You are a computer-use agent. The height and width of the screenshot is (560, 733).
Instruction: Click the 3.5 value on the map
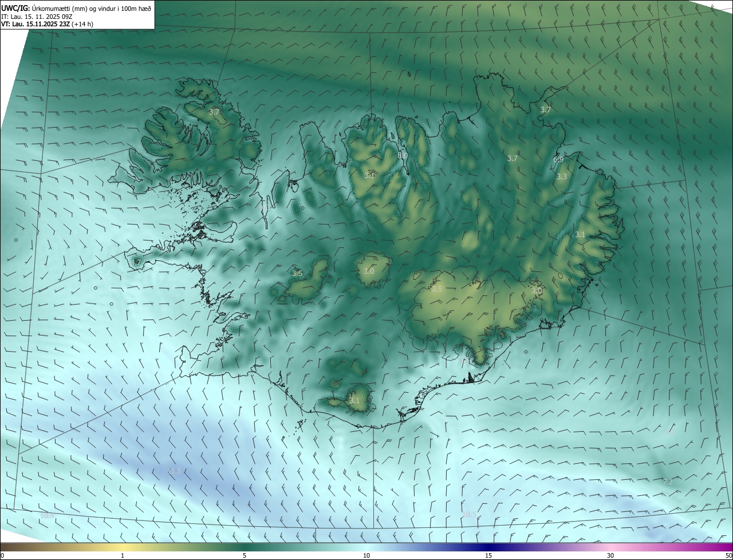297,274
